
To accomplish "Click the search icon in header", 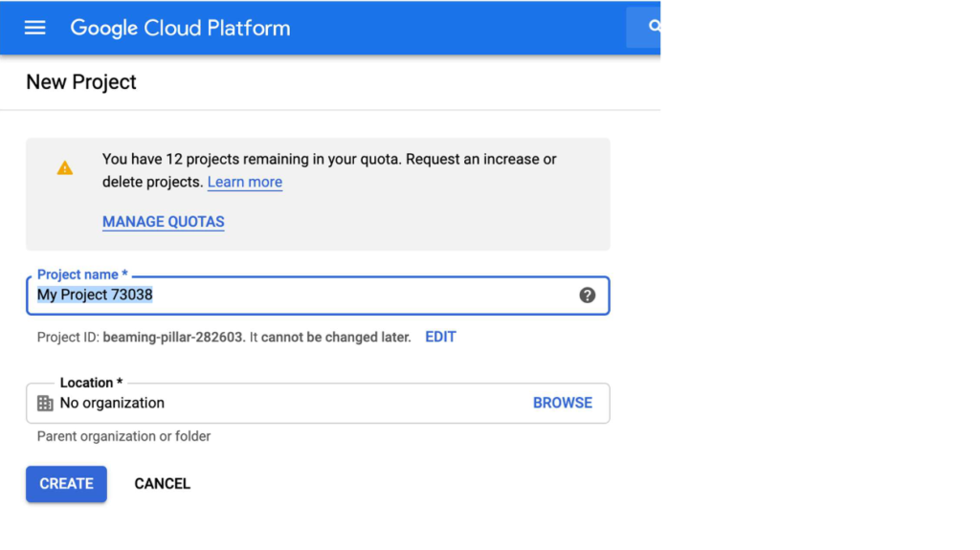I will click(655, 27).
